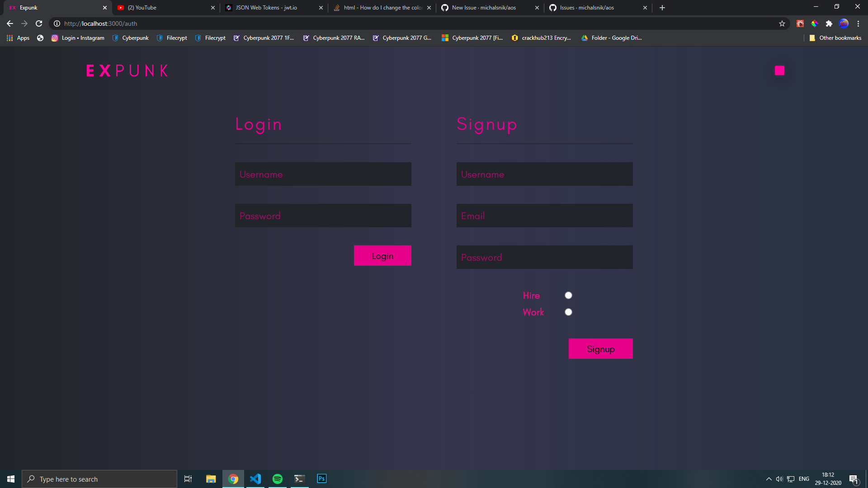Reload the current page

click(39, 23)
